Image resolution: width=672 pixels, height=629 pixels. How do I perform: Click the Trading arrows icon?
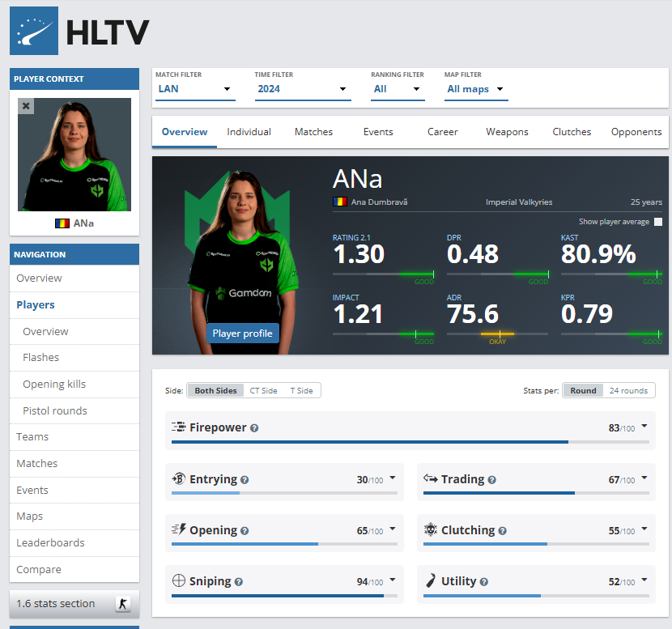(430, 478)
